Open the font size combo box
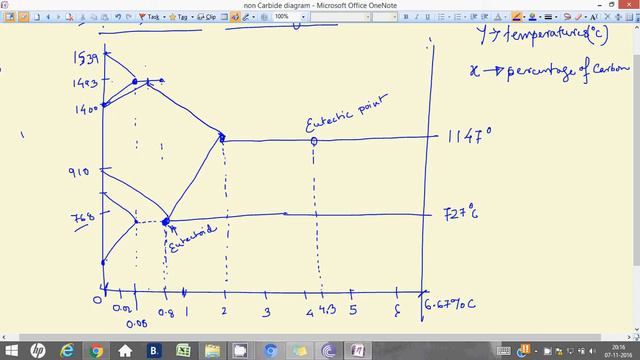The image size is (640, 360). [384, 17]
